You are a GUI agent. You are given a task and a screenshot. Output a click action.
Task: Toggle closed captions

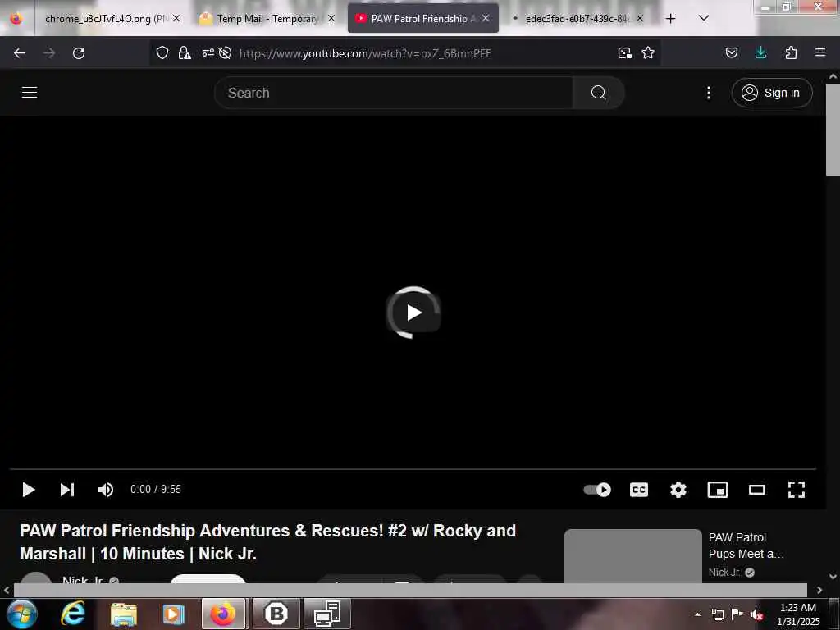tap(639, 490)
